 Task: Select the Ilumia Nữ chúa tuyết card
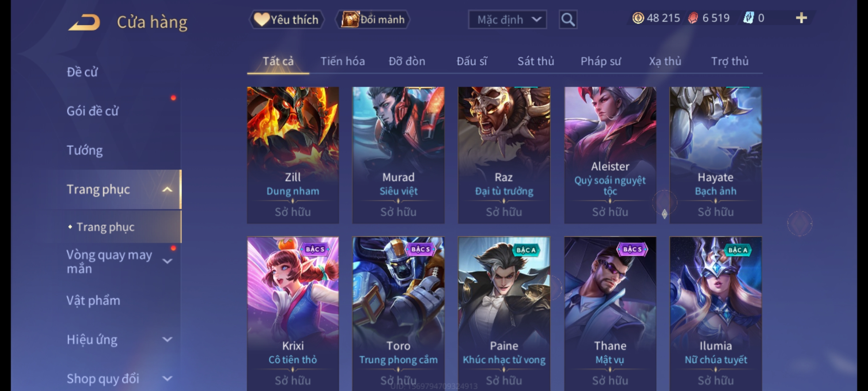[x=716, y=314]
